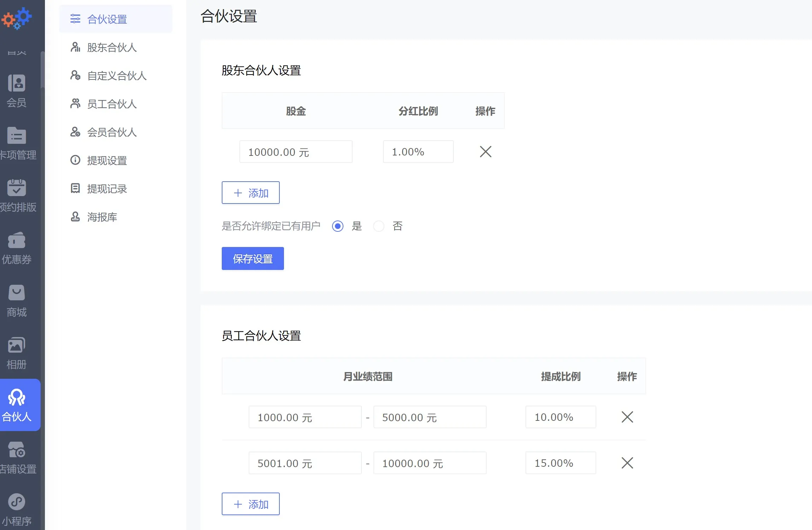Delete the 5001.00–10000.00 元 range row
The image size is (812, 530).
627,463
